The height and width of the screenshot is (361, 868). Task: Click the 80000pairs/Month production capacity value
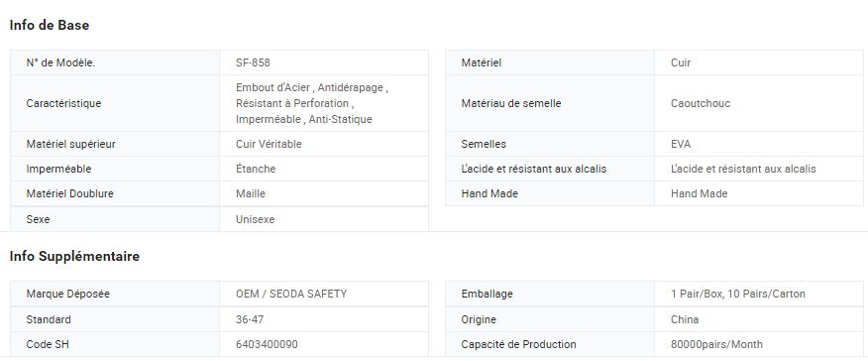(716, 344)
